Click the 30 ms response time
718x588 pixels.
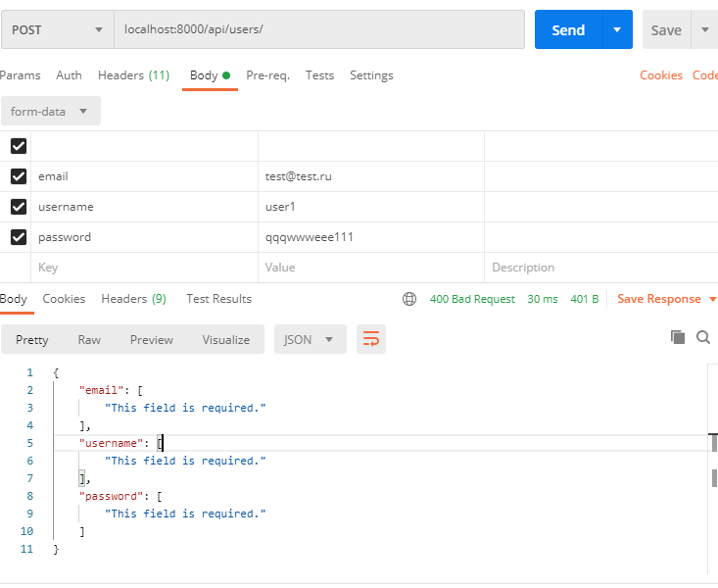click(x=542, y=299)
